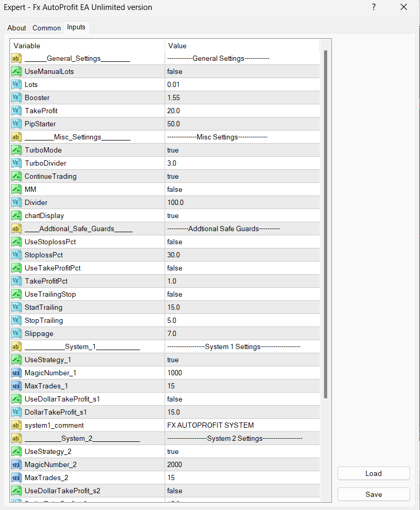Click the icon beside UseTrailingStop

coord(16,294)
